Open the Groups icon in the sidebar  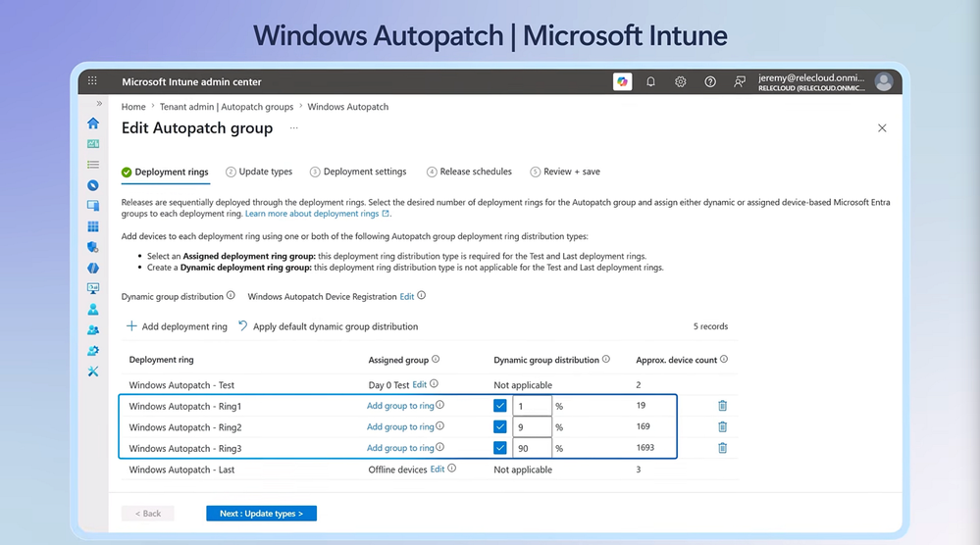93,330
